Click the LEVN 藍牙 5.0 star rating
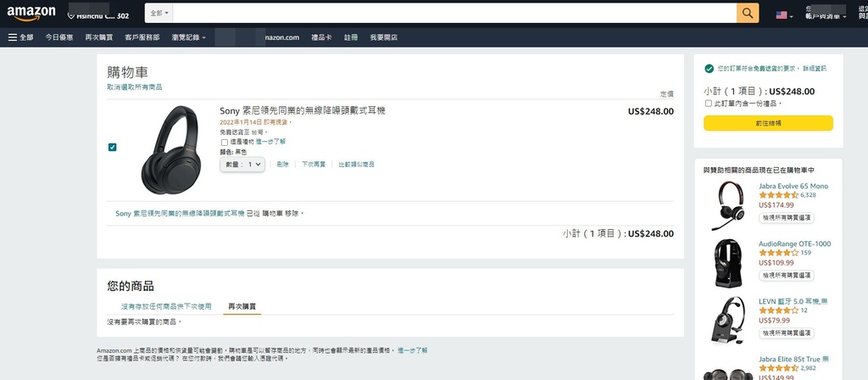This screenshot has width=868, height=380. coord(778,310)
